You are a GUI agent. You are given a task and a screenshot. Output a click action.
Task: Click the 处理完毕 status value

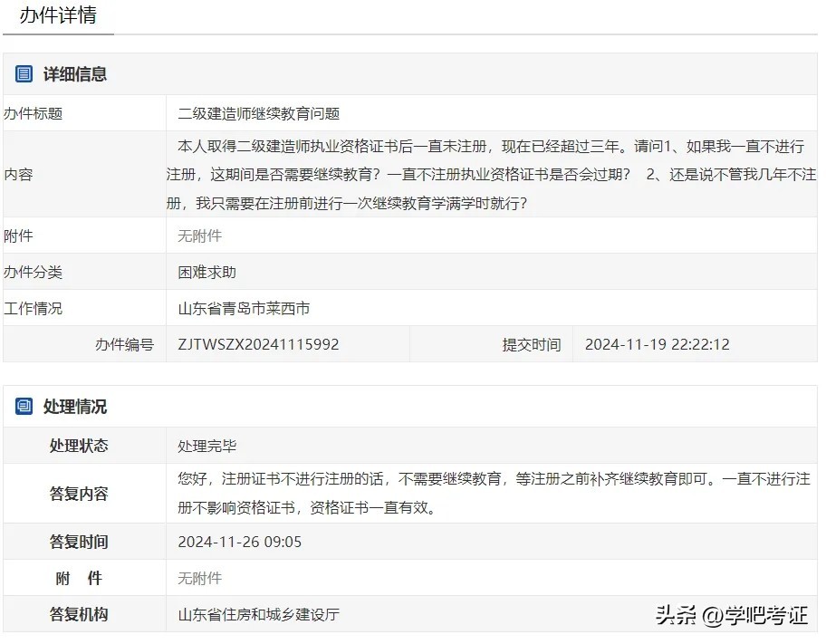(206, 446)
